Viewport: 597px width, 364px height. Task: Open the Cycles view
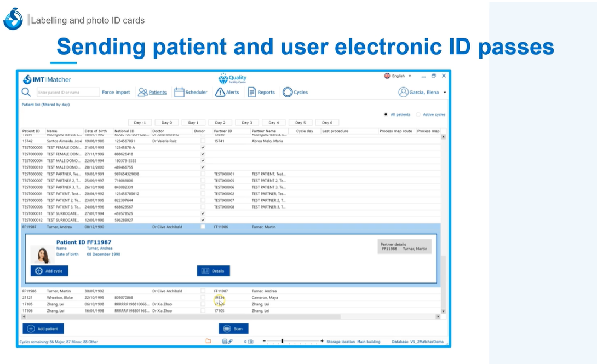295,93
